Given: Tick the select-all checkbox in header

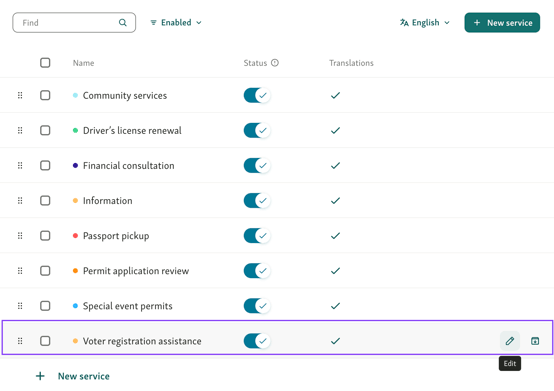Looking at the screenshot, I should 45,63.
